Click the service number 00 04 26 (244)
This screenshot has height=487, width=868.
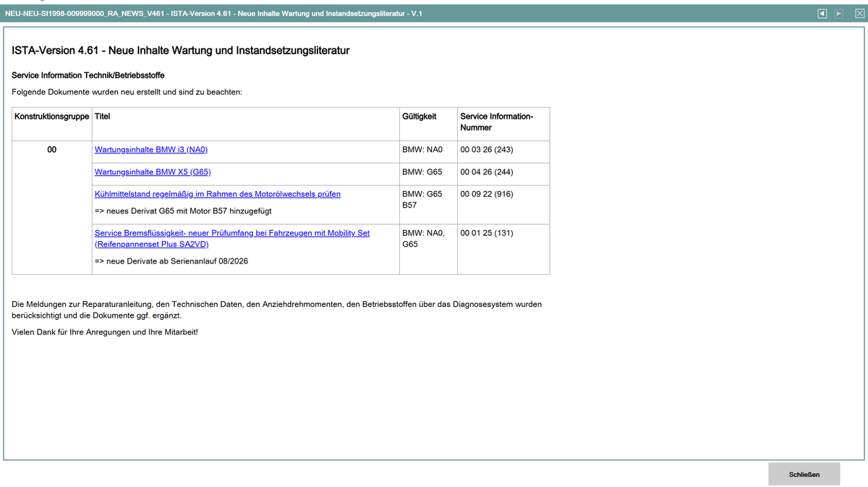coord(487,172)
